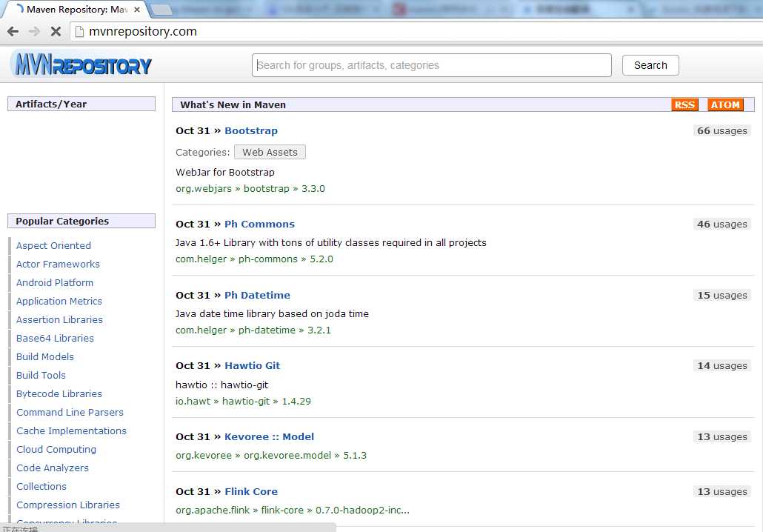763x532 pixels.
Task: Open 0.7.0-hadoop2-inc... version link
Action: coord(362,510)
